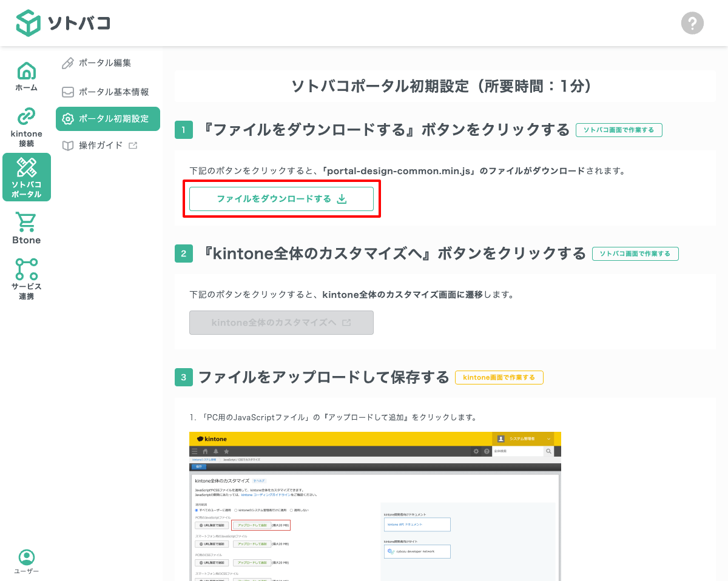Click the help question mark in the header
This screenshot has width=728, height=581.
pos(692,23)
